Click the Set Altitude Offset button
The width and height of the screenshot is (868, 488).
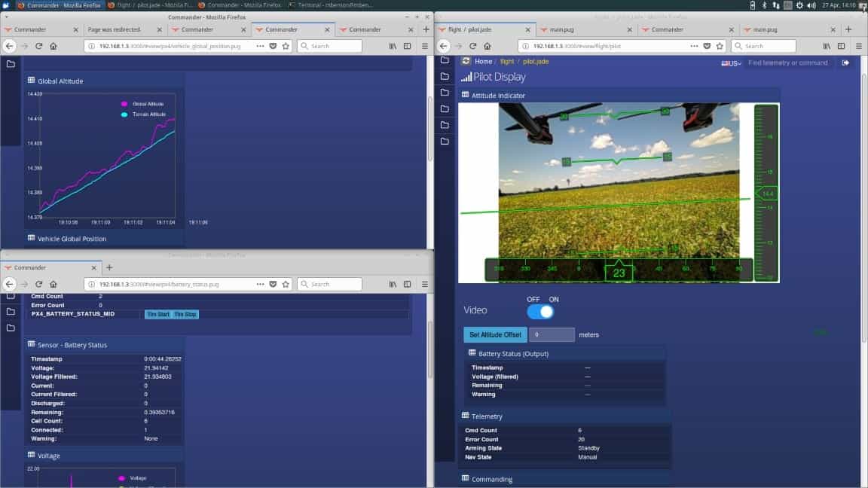(495, 334)
